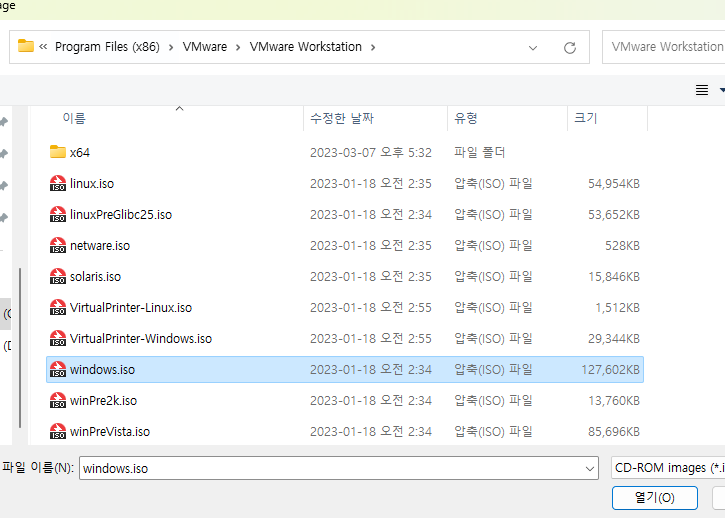The height and width of the screenshot is (518, 725).
Task: Show hidden breadcrumb path with double chevron
Action: pos(43,47)
